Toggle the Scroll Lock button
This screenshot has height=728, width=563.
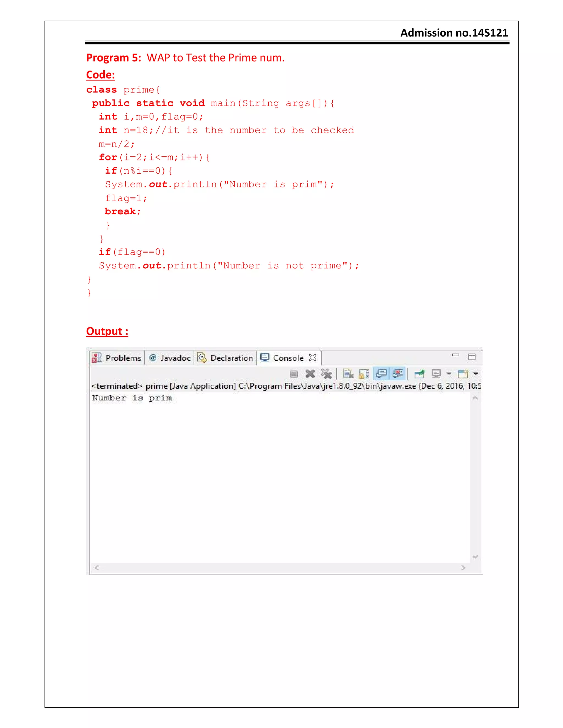[x=364, y=374]
